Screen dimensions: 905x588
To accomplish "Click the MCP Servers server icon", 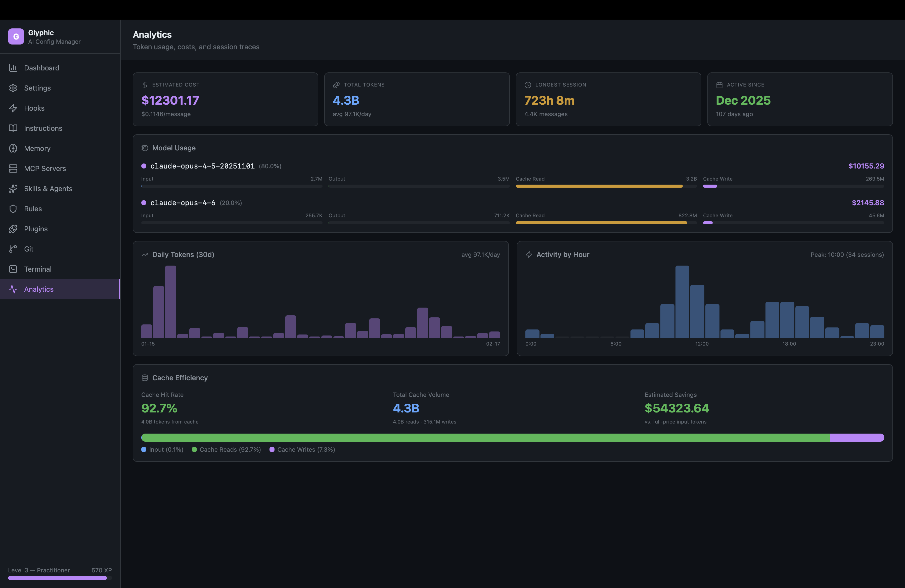I will (13, 168).
